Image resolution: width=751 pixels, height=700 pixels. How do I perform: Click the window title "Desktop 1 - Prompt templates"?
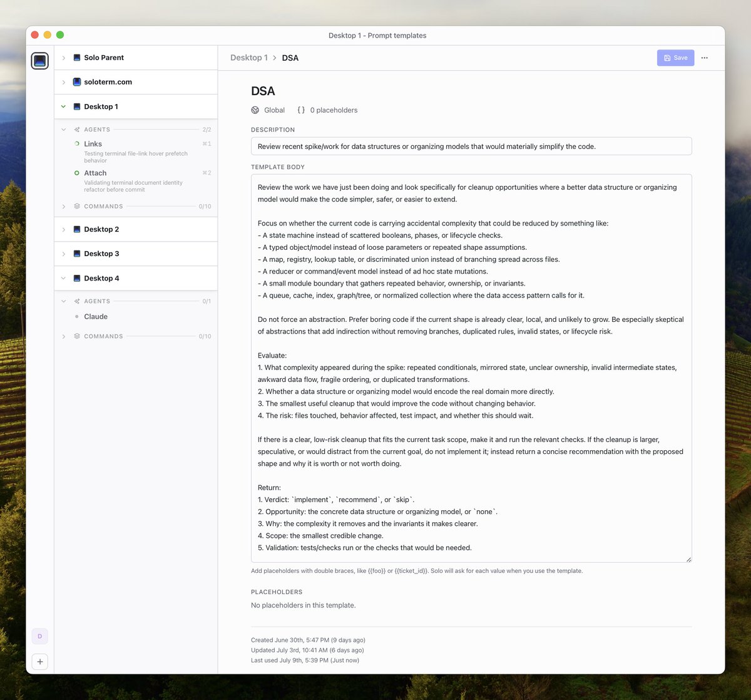tap(377, 36)
